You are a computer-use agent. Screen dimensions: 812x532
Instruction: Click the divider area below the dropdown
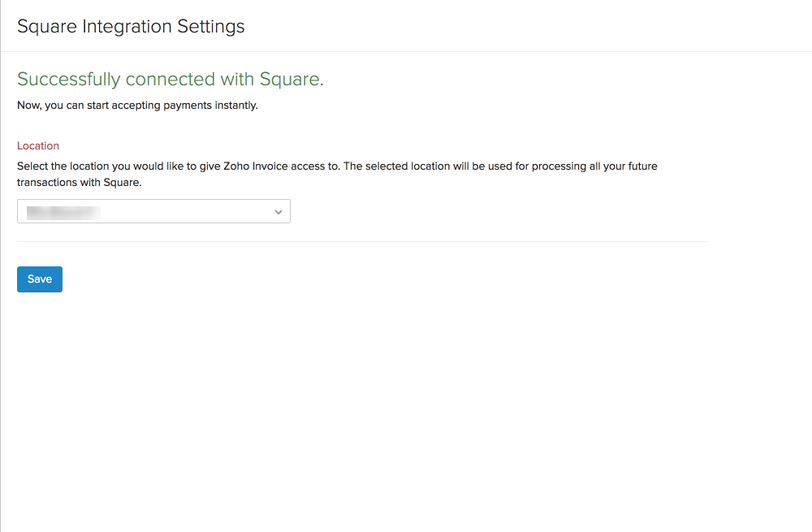coord(361,240)
